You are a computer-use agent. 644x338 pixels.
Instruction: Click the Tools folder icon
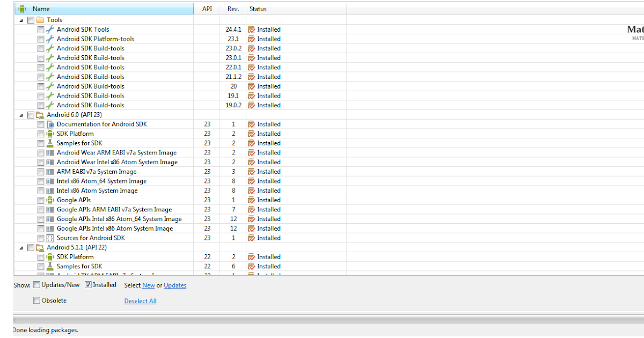coord(40,20)
